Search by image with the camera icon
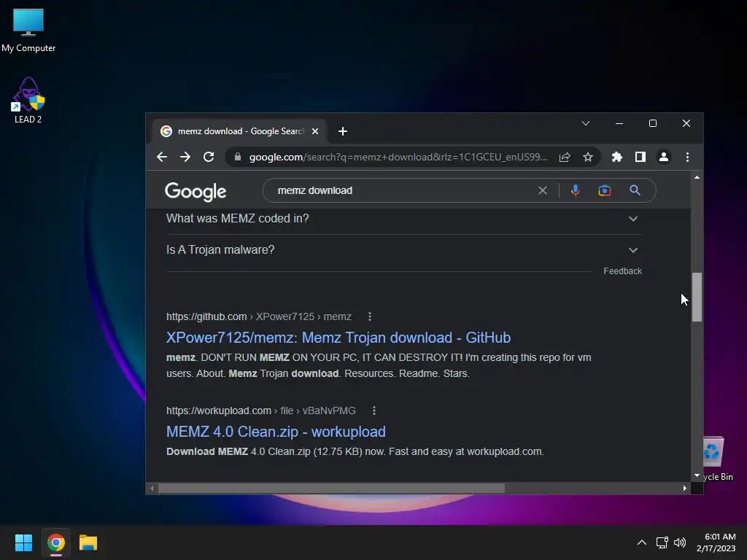Screen dimensions: 747x560 pyautogui.click(x=605, y=190)
